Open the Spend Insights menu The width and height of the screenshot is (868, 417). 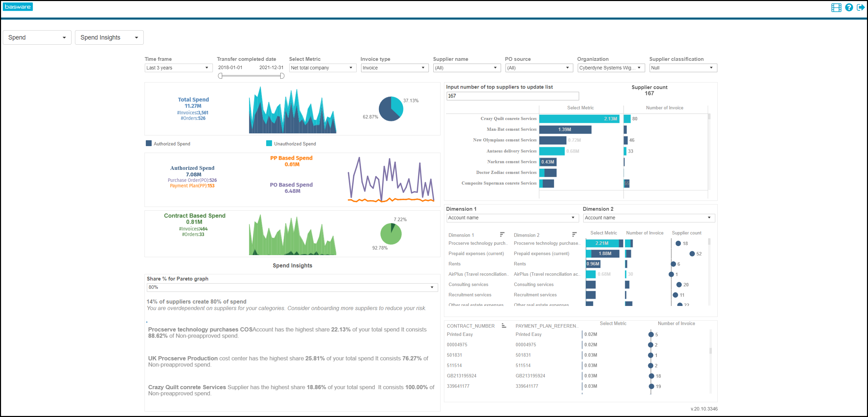coord(109,37)
